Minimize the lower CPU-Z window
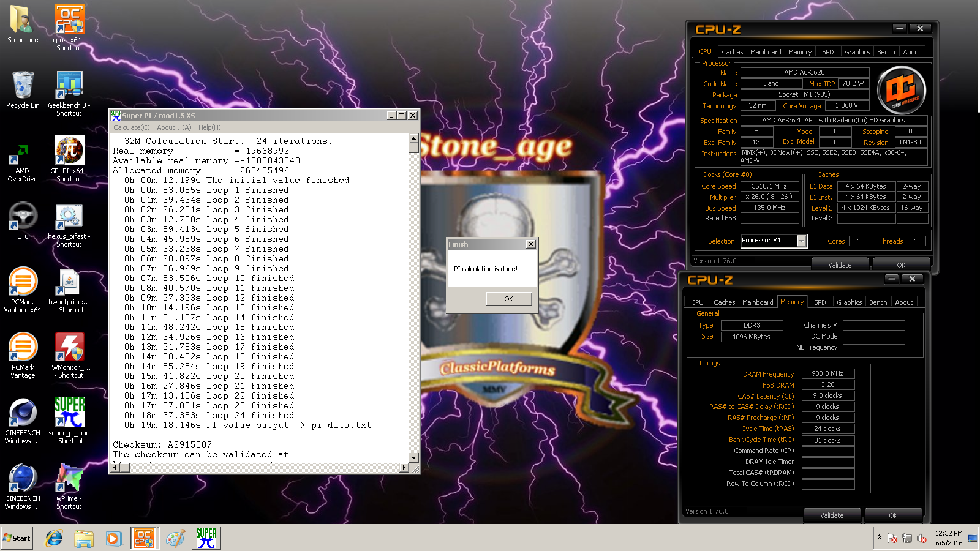 click(x=891, y=279)
